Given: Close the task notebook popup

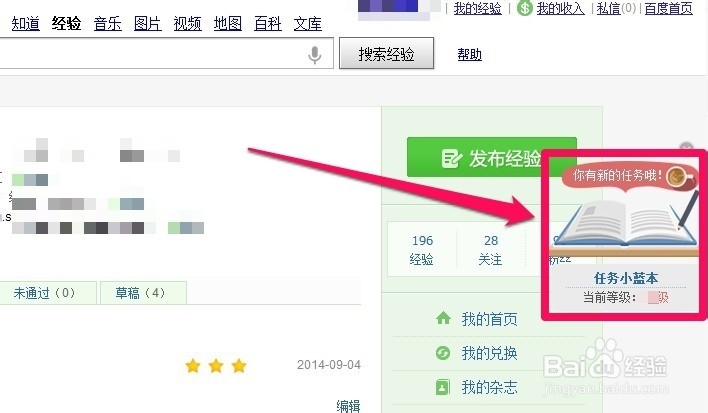Looking at the screenshot, I should point(686,147).
